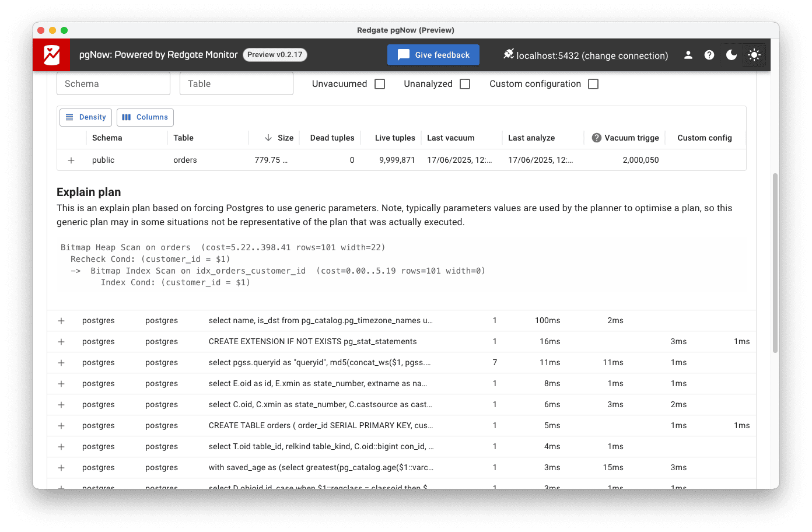Switch to dark mode moon icon
The image size is (812, 532).
731,55
